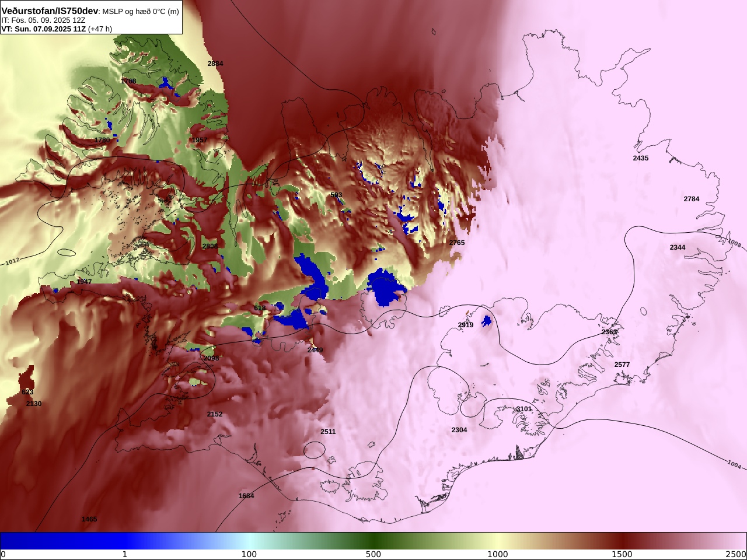Click the height label 2808
Viewport: 747px width, 560px height.
point(210,246)
